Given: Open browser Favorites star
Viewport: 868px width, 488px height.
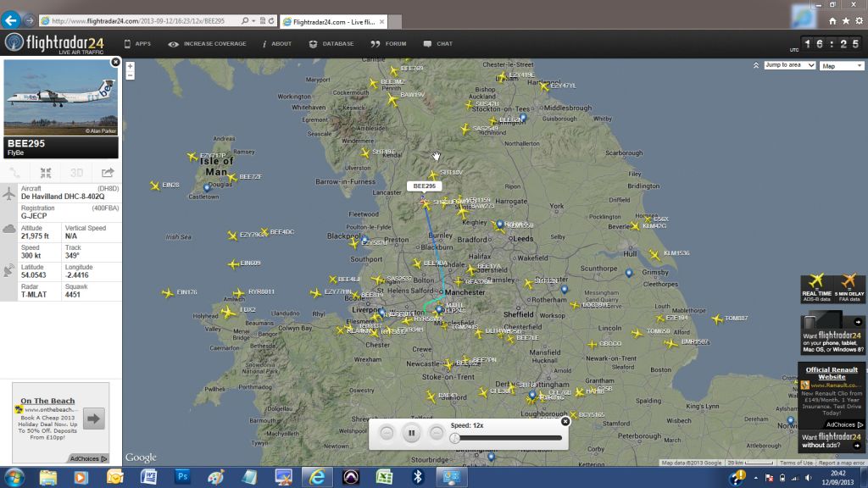Looking at the screenshot, I should (846, 21).
